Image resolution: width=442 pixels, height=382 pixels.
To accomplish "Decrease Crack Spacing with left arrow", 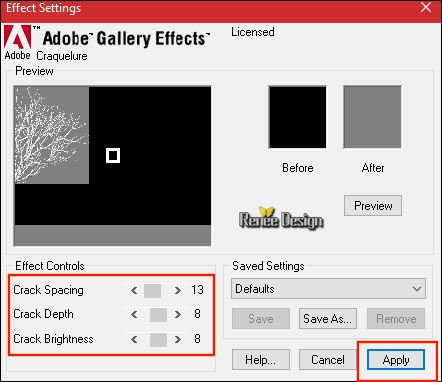I will tap(134, 290).
